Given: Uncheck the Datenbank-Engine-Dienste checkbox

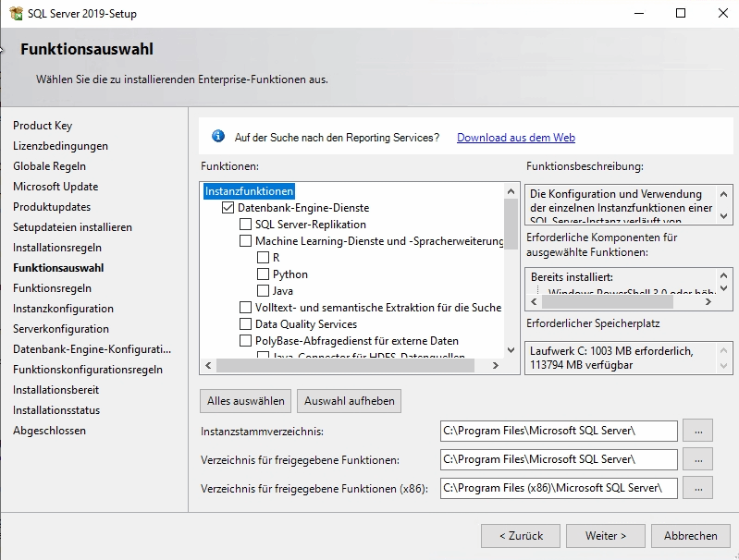Looking at the screenshot, I should tap(228, 208).
